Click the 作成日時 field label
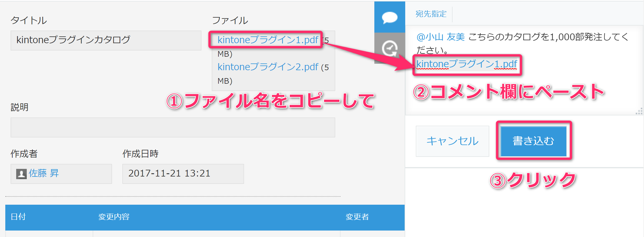 coord(140,154)
